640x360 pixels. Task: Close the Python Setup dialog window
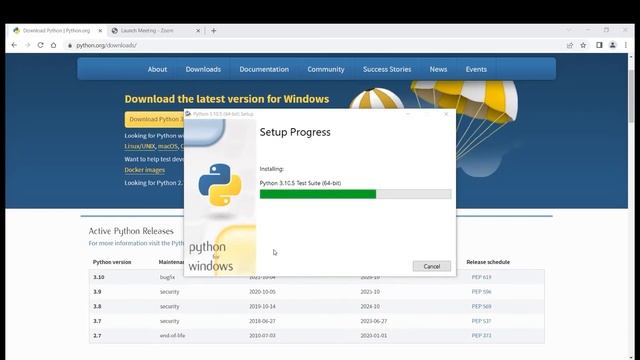click(x=446, y=114)
